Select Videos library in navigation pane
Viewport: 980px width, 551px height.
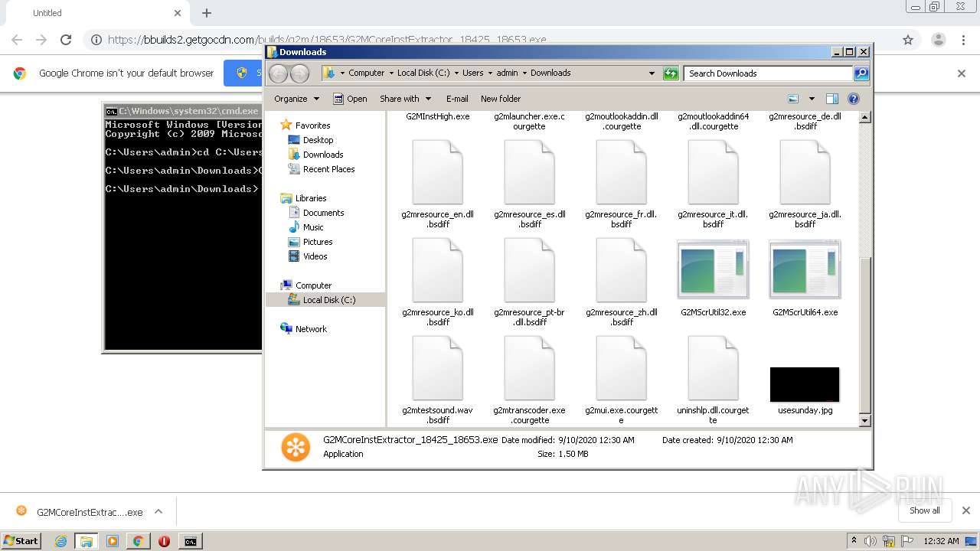pos(308,256)
